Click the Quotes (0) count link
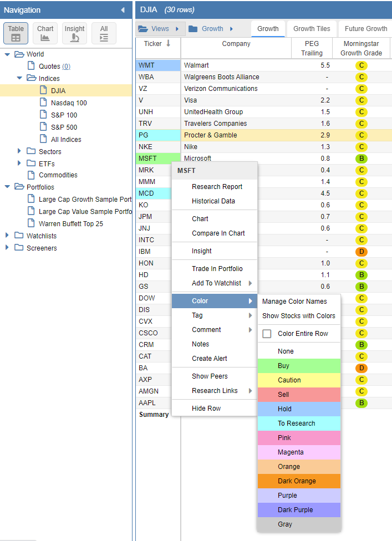This screenshot has height=541, width=392. click(x=66, y=67)
